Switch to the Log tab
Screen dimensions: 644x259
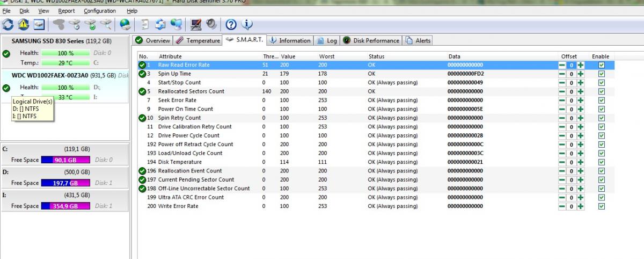pyautogui.click(x=327, y=40)
